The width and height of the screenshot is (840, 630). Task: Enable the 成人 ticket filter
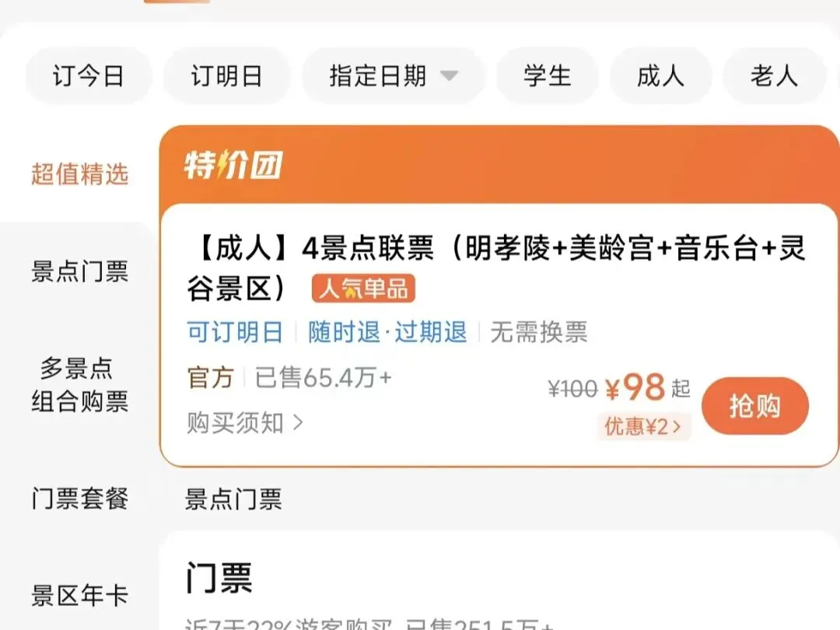point(660,75)
